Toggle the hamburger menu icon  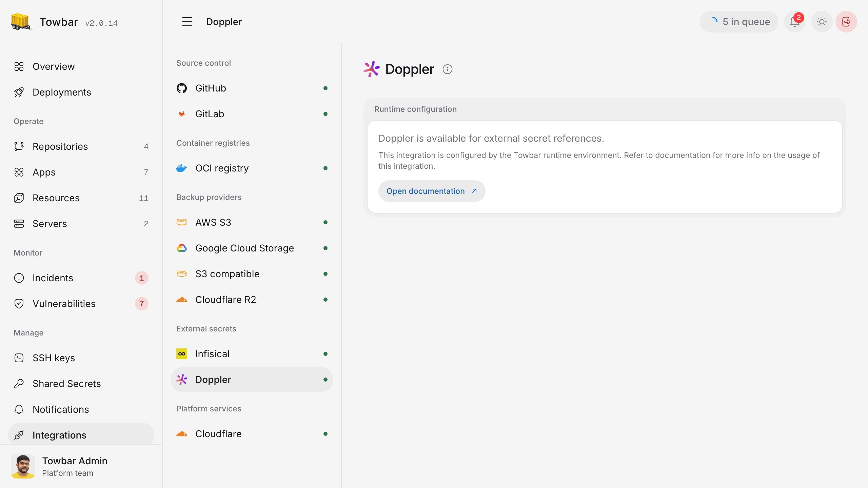pos(187,22)
